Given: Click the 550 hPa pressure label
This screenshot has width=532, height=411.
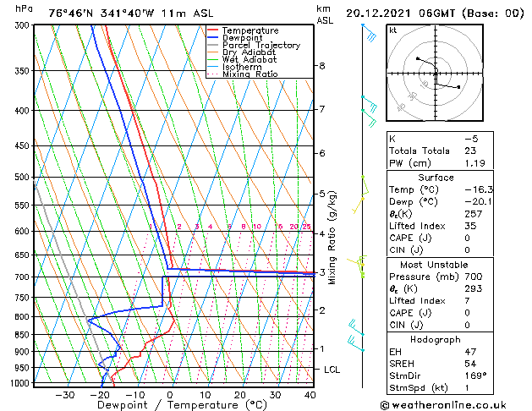Looking at the screenshot, I should [x=24, y=205].
